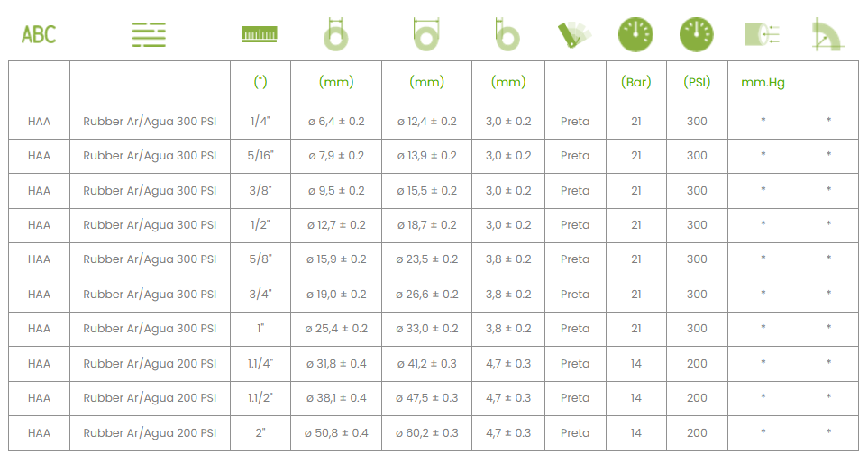868x472 pixels.
Task: Select the mm.Hg column header
Action: click(763, 83)
